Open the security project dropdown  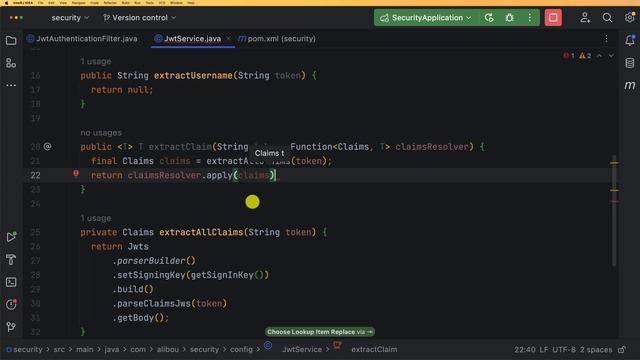coord(70,18)
